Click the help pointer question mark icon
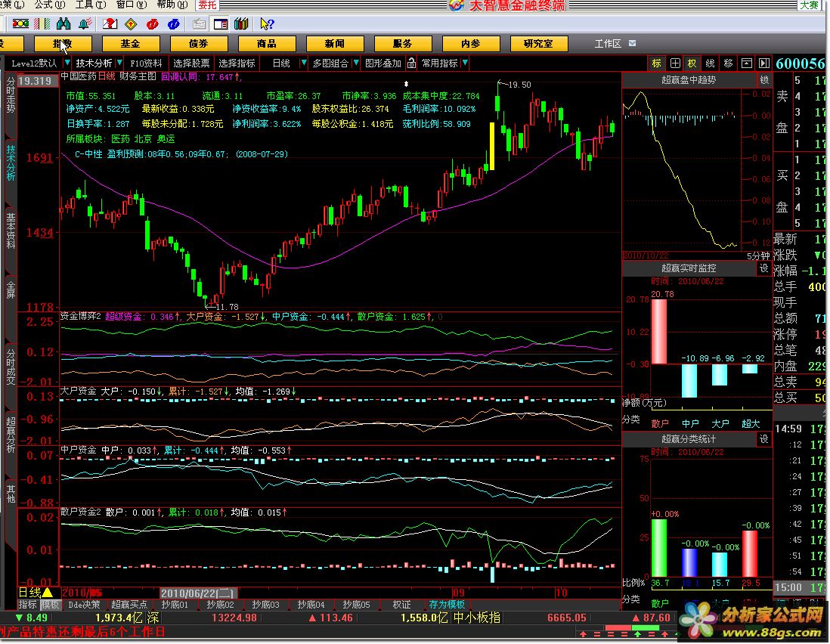This screenshot has width=830, height=644. [267, 24]
